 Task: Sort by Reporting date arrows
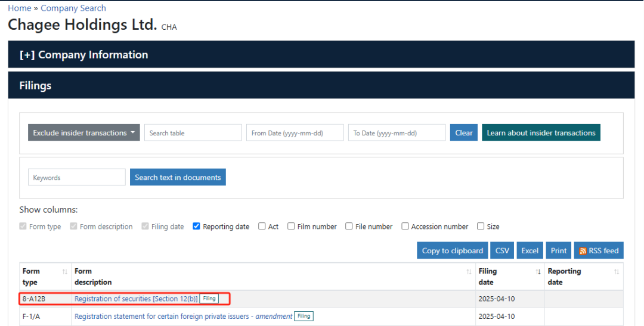tap(617, 272)
